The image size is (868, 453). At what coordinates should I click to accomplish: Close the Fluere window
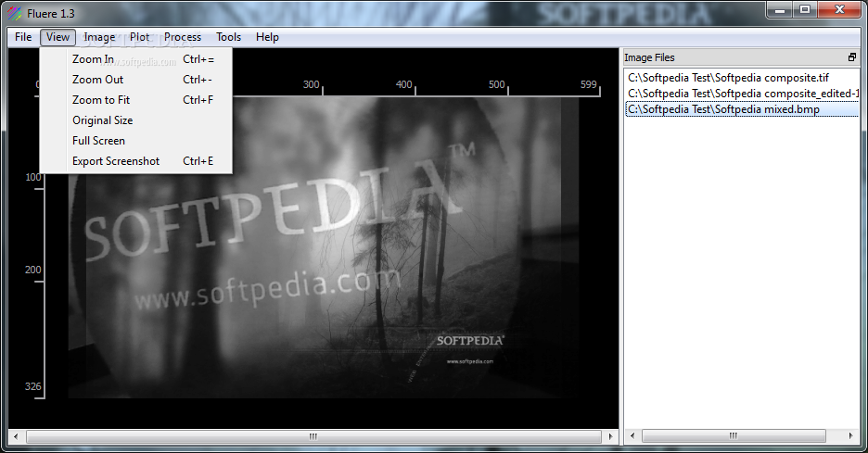(x=839, y=9)
